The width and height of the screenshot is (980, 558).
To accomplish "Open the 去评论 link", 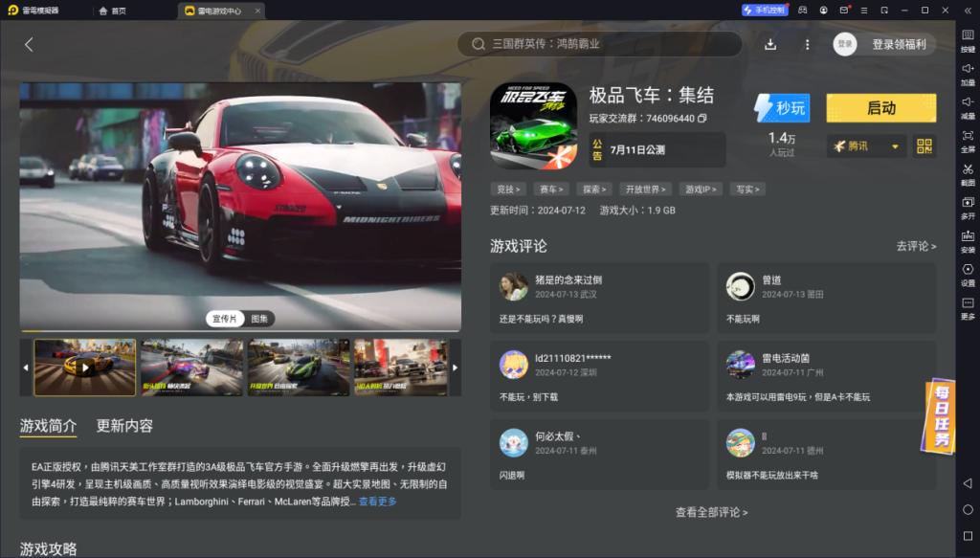I will tap(916, 246).
